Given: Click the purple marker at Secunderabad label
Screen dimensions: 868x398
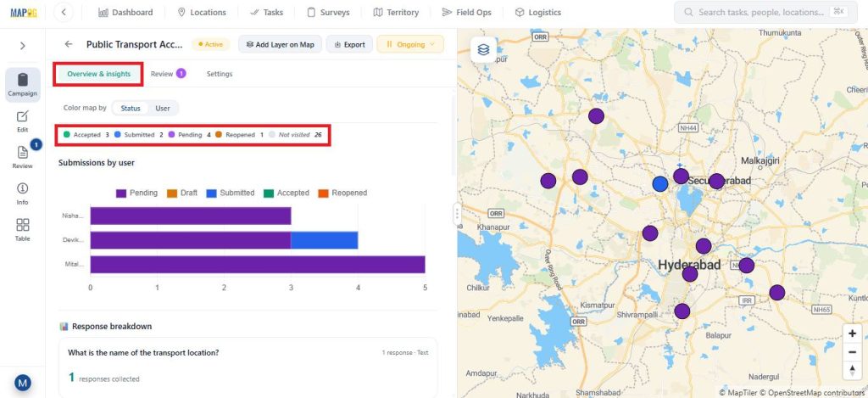Looking at the screenshot, I should 716,182.
